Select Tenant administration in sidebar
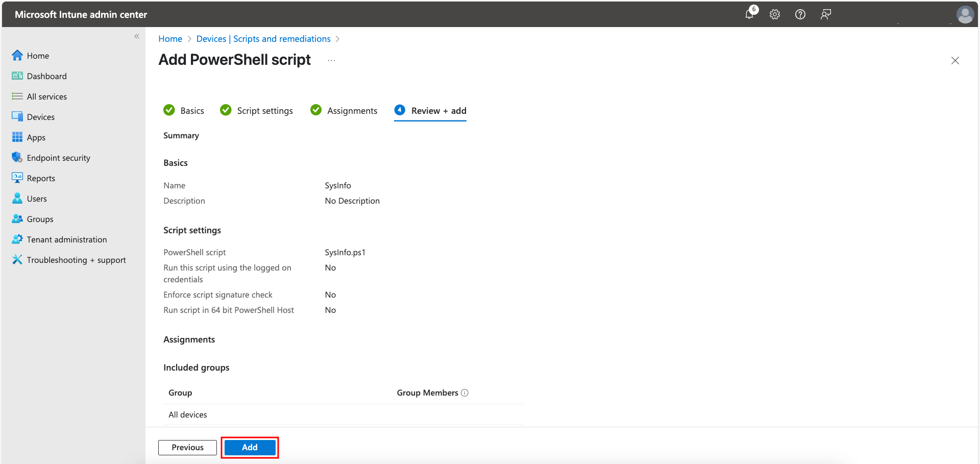The height and width of the screenshot is (464, 980). [67, 239]
